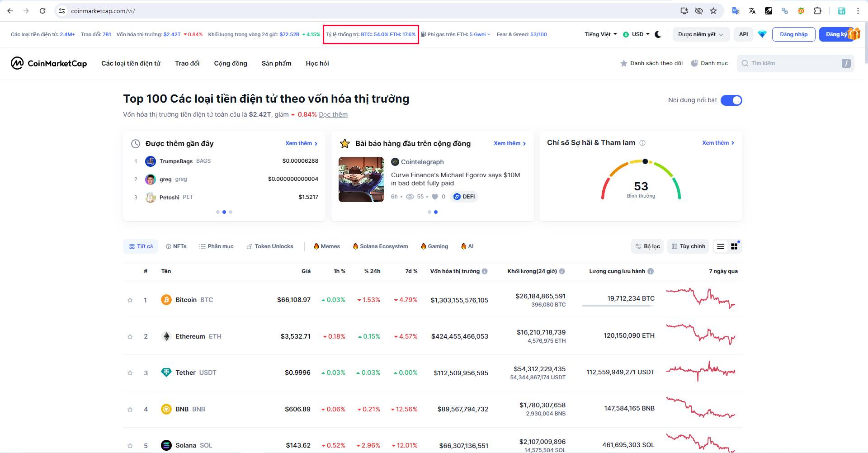Viewport: 868px width, 453px height.
Task: Click Xem thêm for community articles
Action: pos(510,143)
